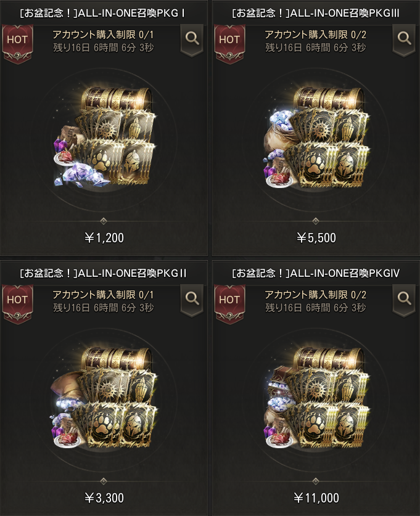Select the PKG IV treasure chest image
The width and height of the screenshot is (420, 516).
316,398
